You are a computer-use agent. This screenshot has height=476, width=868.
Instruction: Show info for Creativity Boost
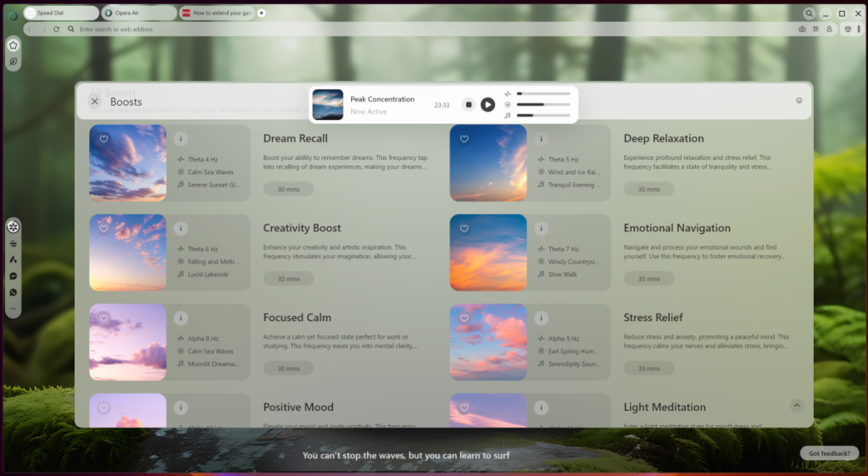coord(181,229)
